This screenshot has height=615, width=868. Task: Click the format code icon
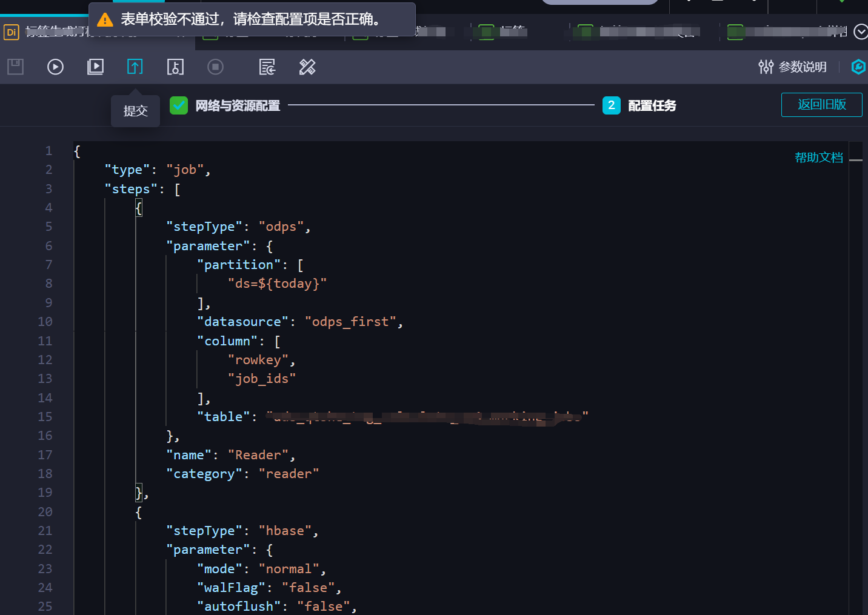(267, 67)
